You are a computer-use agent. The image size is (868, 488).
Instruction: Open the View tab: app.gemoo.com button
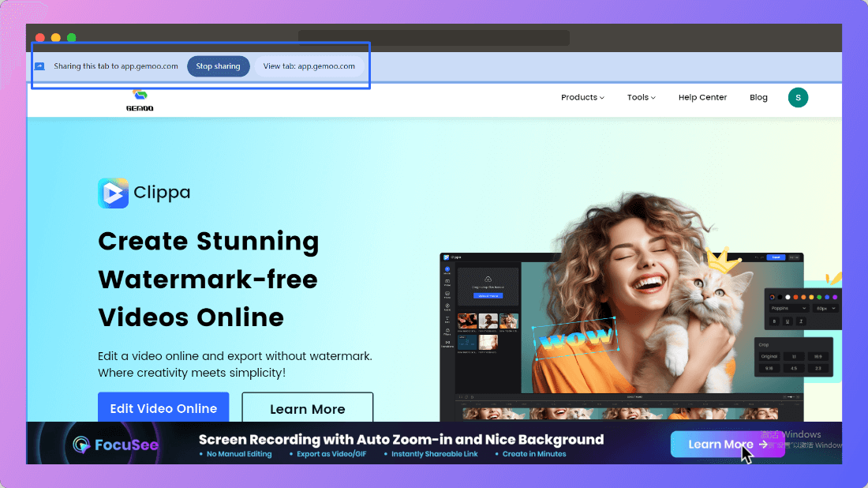(309, 66)
